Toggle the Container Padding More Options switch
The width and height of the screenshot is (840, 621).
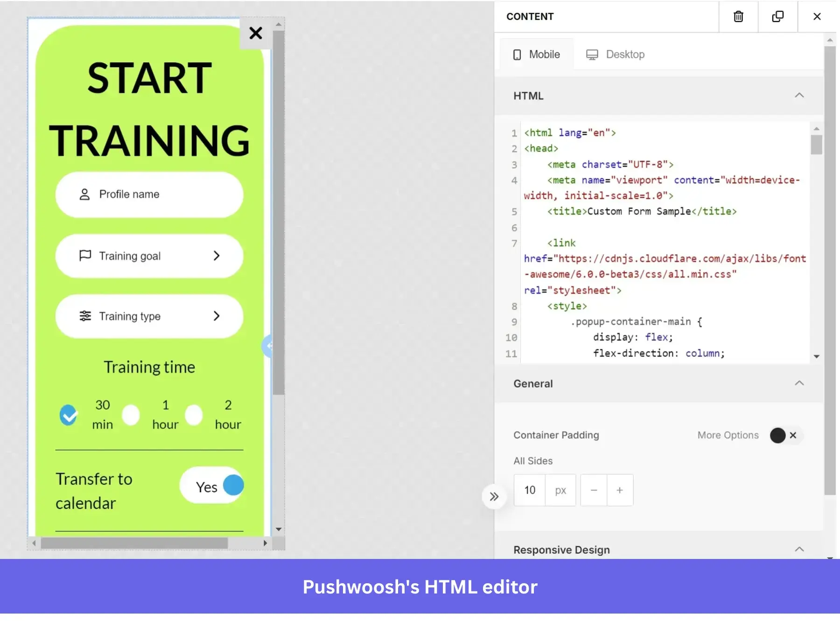pos(777,435)
